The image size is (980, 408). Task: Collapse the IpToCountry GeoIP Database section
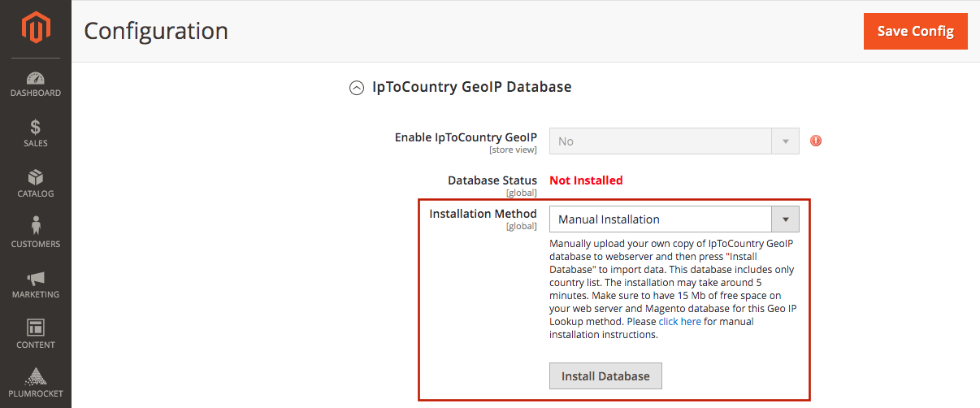point(356,88)
